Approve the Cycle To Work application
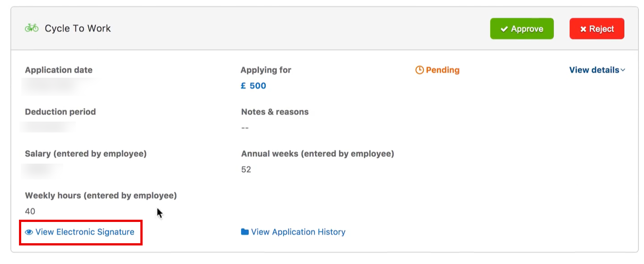Viewport: 644px width, 264px height. click(522, 29)
